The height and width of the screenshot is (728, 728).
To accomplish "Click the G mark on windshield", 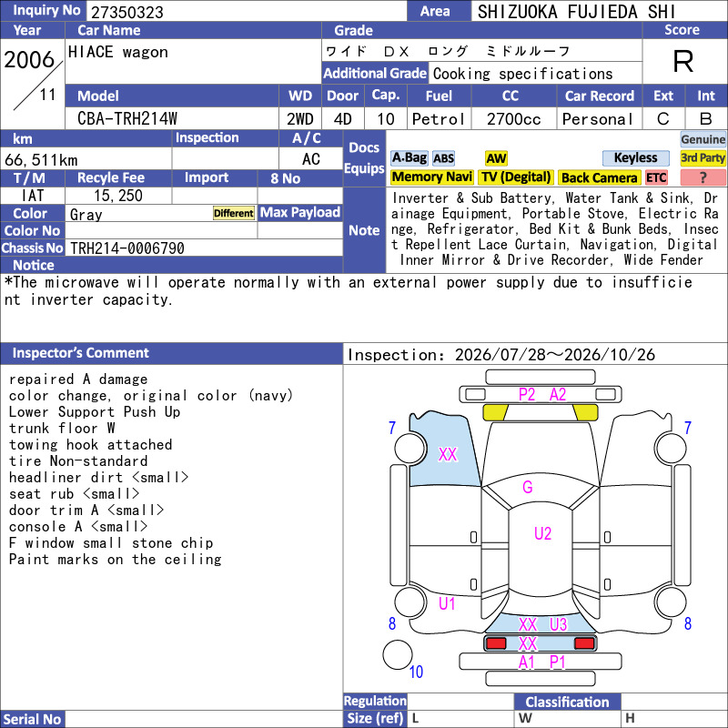I will (x=527, y=487).
